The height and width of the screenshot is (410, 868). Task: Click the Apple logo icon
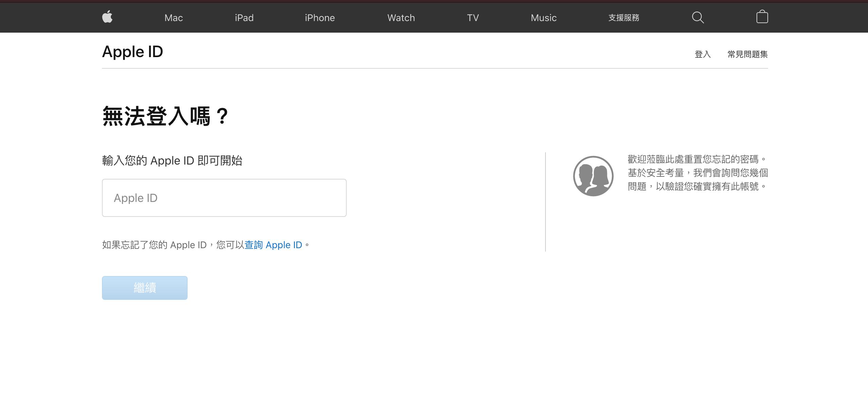pyautogui.click(x=107, y=17)
